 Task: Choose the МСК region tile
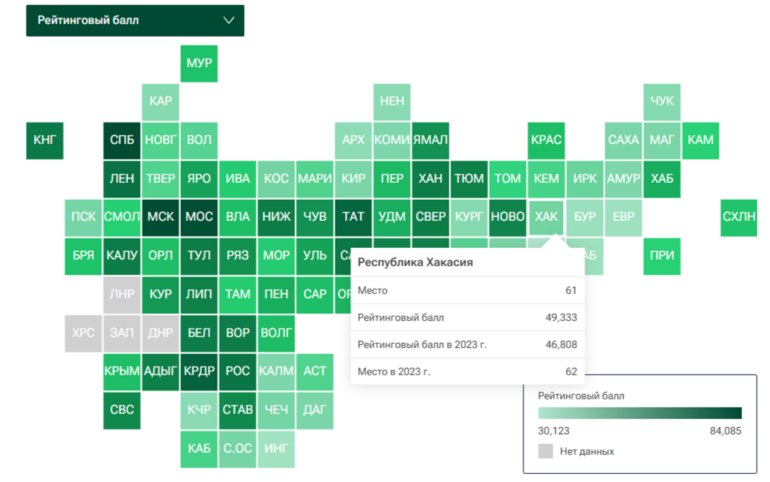[161, 217]
